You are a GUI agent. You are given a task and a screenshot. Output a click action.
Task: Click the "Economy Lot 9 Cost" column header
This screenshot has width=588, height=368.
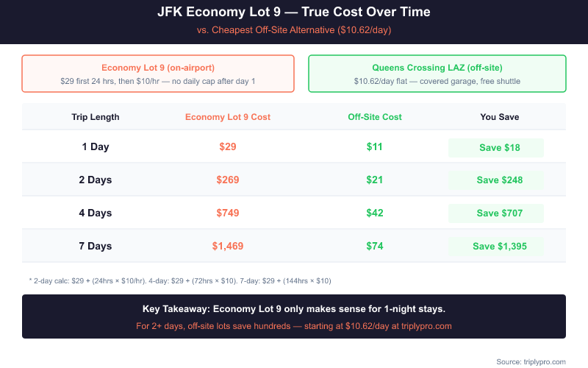tap(228, 117)
